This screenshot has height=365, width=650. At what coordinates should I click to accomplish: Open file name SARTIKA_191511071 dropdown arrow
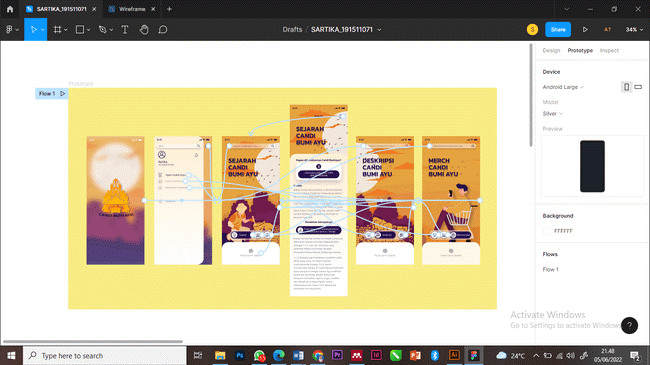[x=379, y=30]
